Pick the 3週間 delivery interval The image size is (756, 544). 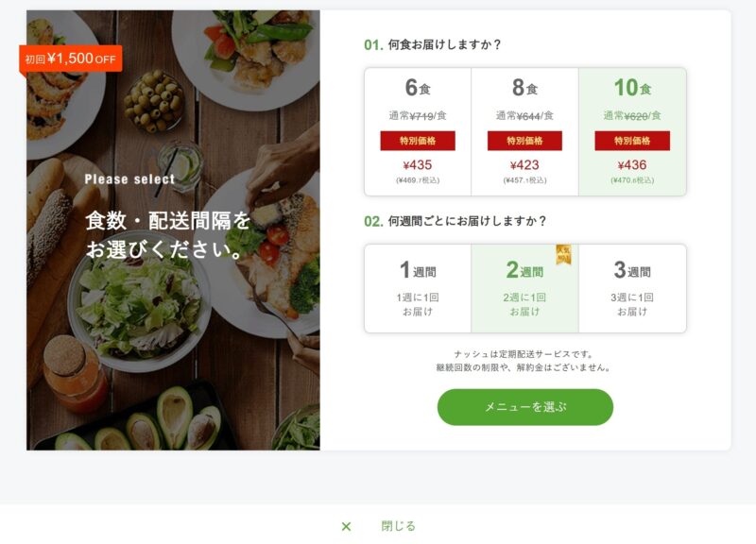click(x=632, y=288)
